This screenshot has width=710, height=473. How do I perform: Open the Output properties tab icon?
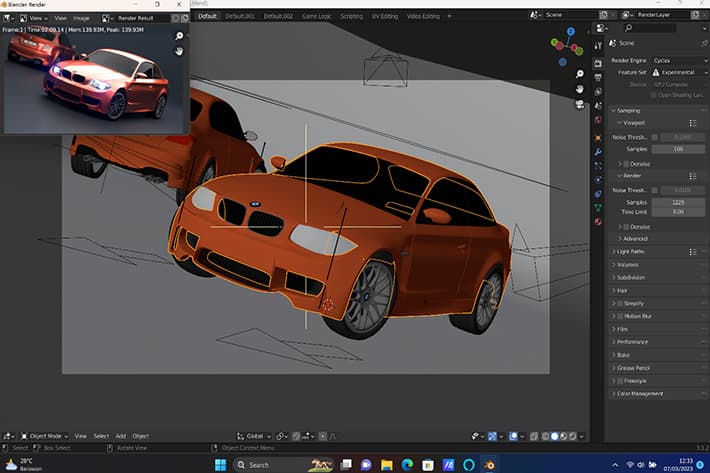pyautogui.click(x=598, y=77)
